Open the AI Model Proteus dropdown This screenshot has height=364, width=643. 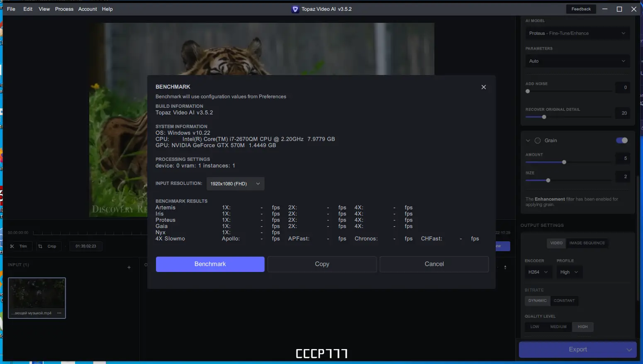click(577, 33)
